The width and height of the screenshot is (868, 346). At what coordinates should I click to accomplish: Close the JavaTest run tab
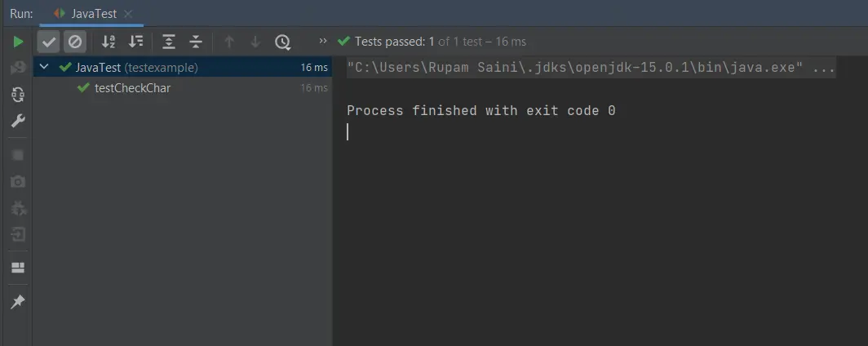128,14
